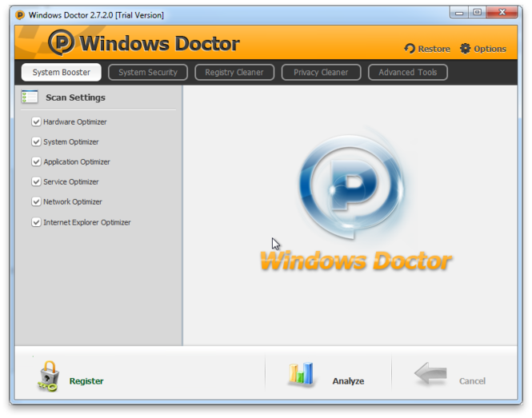The image size is (532, 418).
Task: Disable the Service Optimizer checkbox
Action: tap(36, 181)
